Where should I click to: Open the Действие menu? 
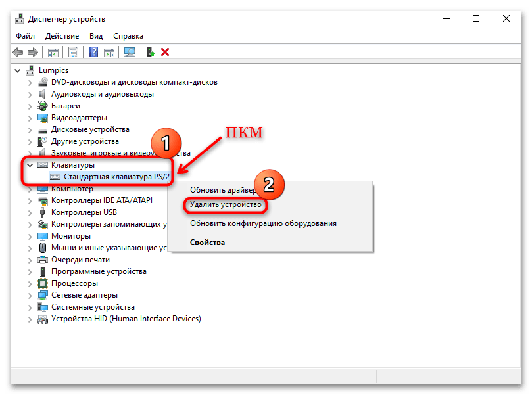(63, 36)
